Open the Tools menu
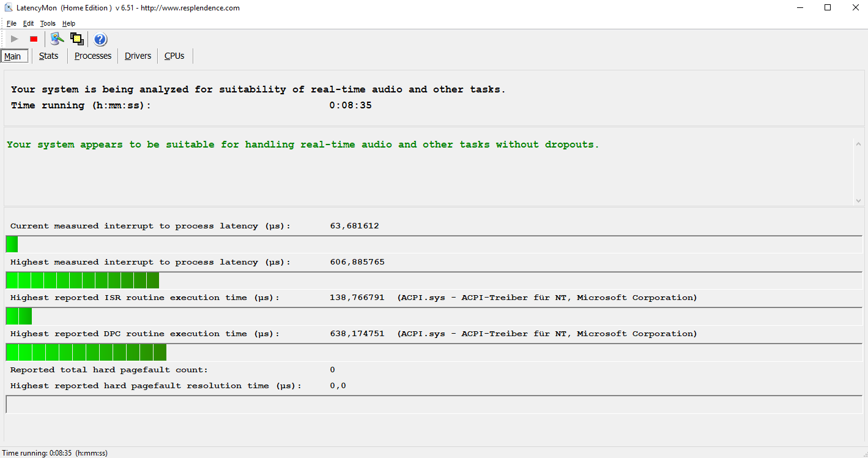This screenshot has height=458, width=868. [48, 23]
